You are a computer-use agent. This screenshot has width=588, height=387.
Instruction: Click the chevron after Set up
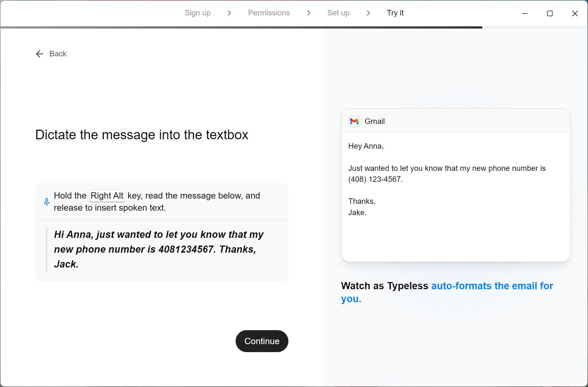pos(368,13)
